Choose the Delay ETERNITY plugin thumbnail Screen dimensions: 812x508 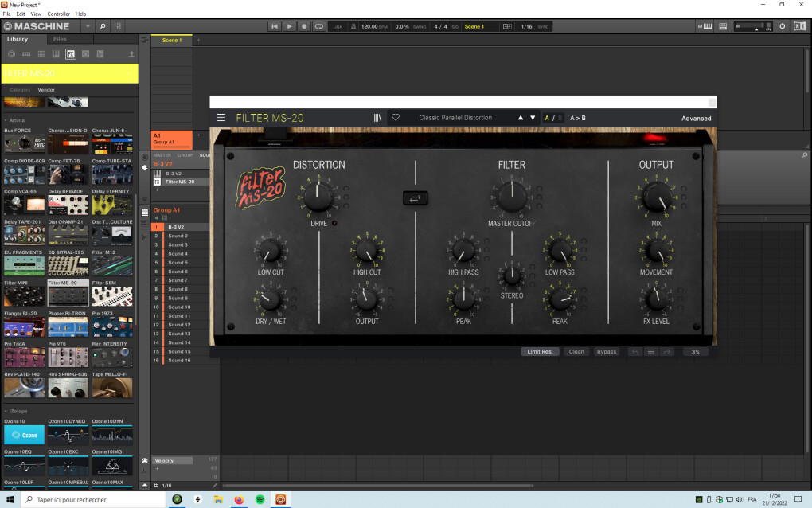point(112,205)
